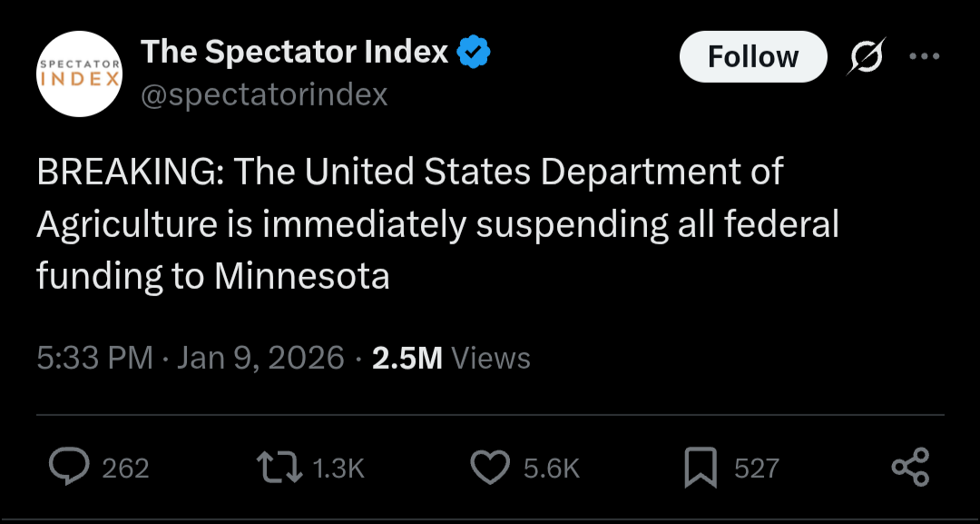Open Grok explain icon beside Follow
980x524 pixels.
[867, 57]
